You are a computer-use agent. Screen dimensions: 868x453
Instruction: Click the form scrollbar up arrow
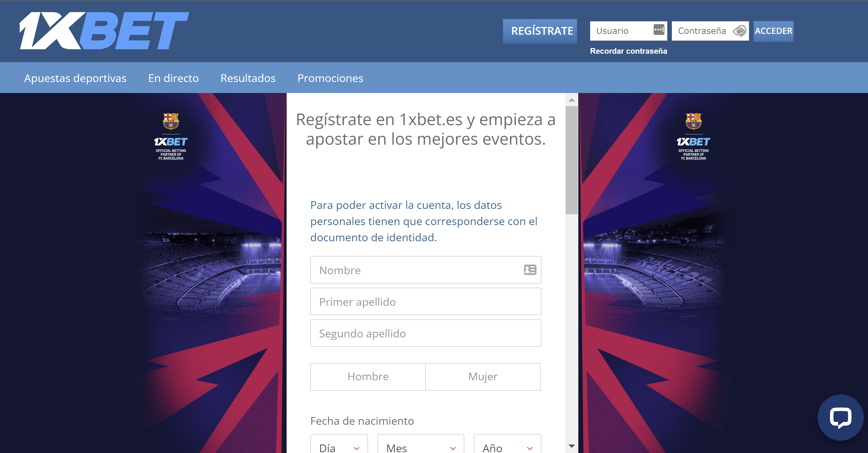[x=571, y=100]
